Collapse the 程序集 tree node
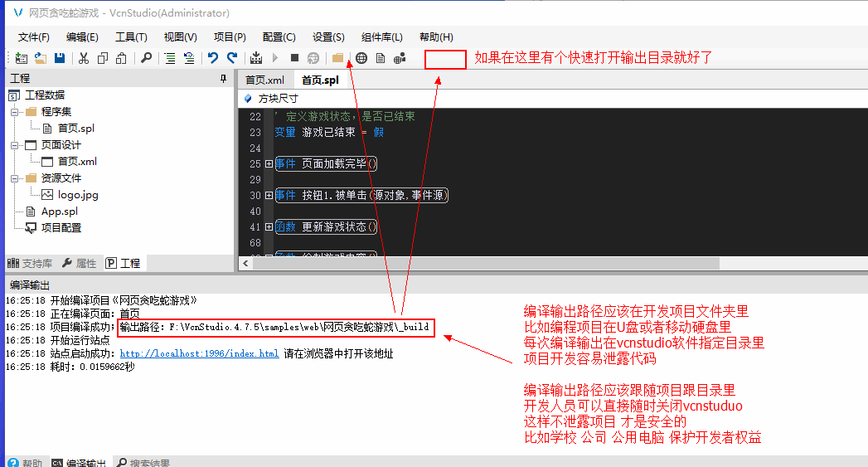 point(14,112)
